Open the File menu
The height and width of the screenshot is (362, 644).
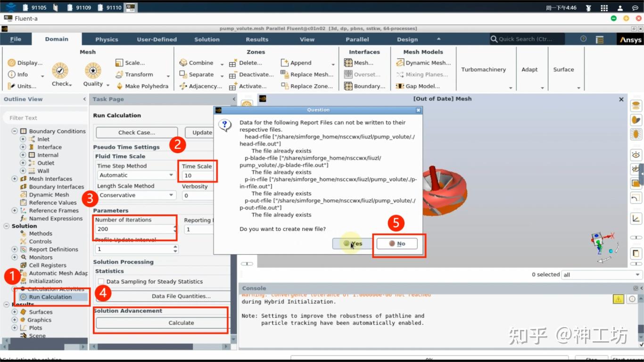point(16,39)
